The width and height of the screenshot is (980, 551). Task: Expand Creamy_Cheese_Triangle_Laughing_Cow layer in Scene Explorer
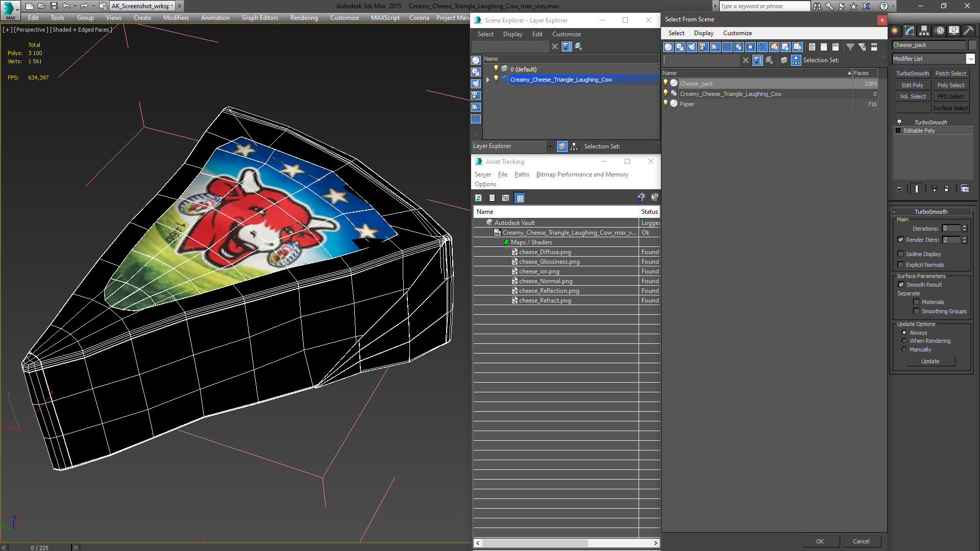click(x=488, y=80)
